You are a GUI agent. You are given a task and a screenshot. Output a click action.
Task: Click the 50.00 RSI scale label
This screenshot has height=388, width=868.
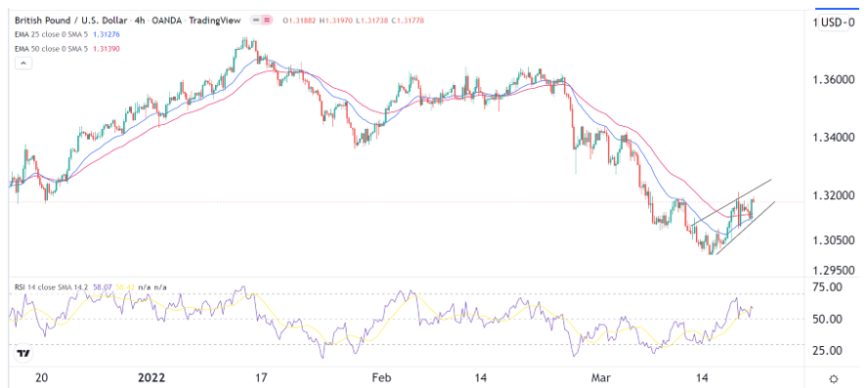point(829,320)
